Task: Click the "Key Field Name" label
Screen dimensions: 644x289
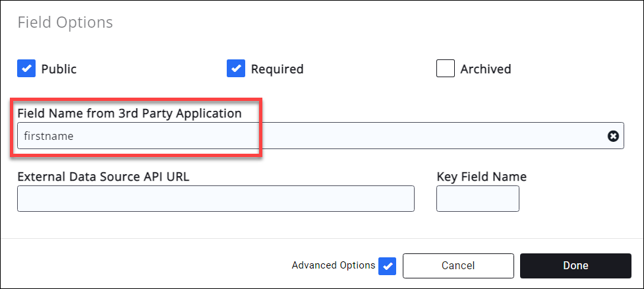Action: click(481, 177)
